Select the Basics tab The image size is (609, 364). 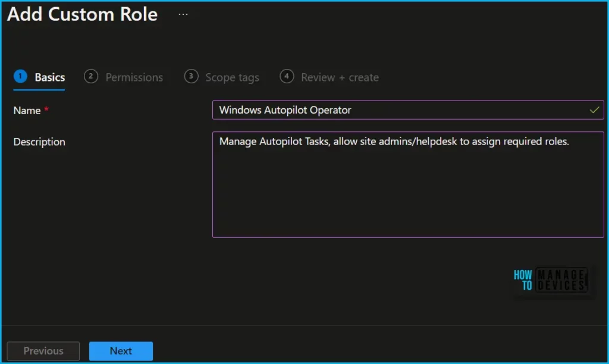point(39,77)
